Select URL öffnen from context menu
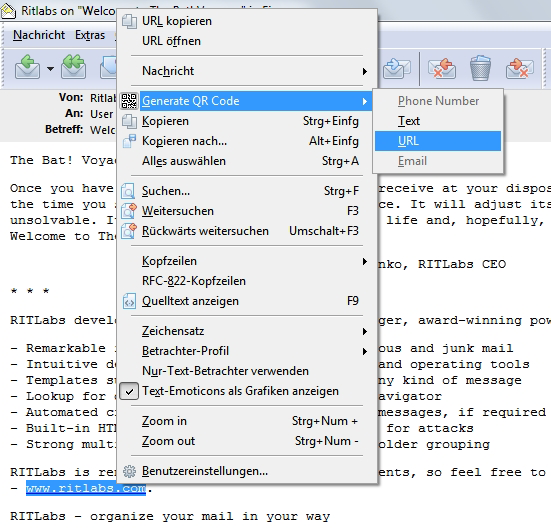The image size is (551, 531). pyautogui.click(x=246, y=41)
